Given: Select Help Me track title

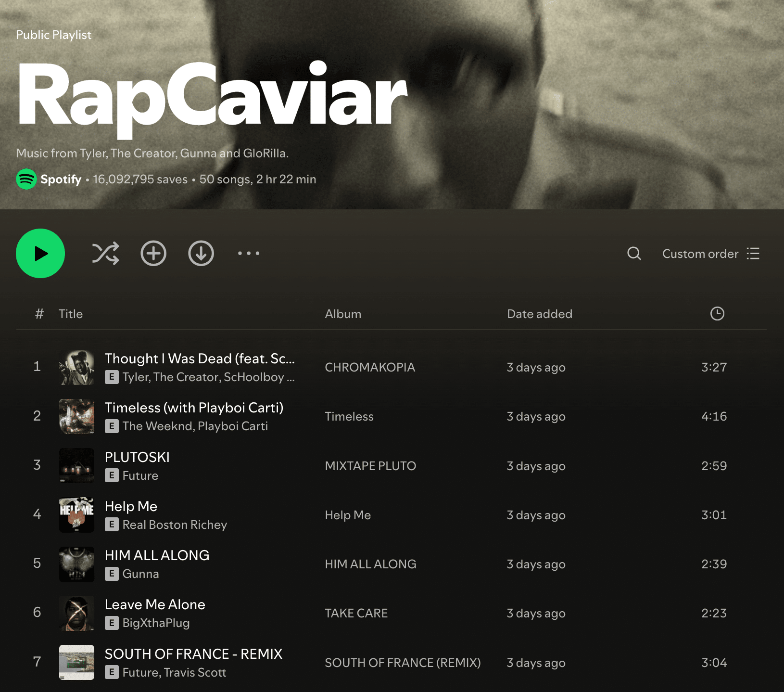Looking at the screenshot, I should 131,506.
